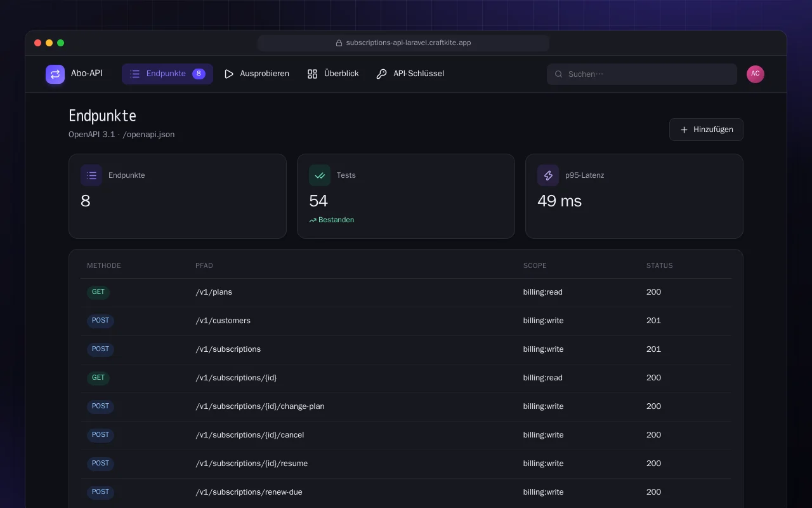Open the Endpunkte navigation tab

[167, 74]
